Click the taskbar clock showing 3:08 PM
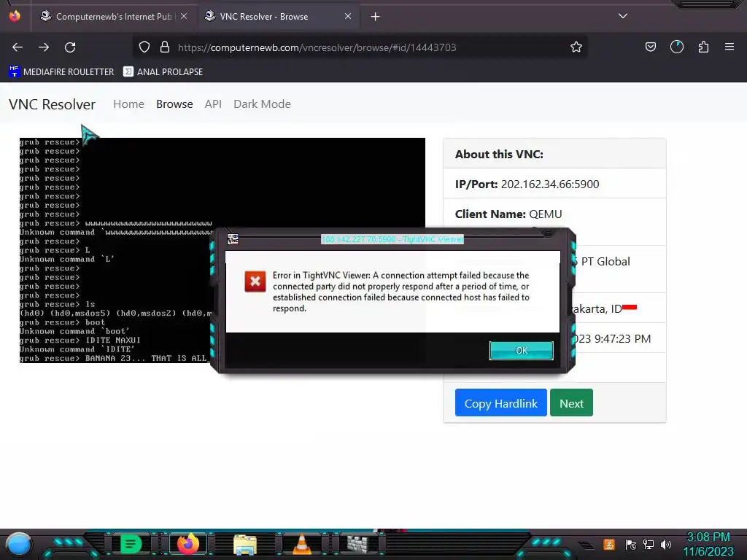Image resolution: width=747 pixels, height=560 pixels. coord(708,544)
